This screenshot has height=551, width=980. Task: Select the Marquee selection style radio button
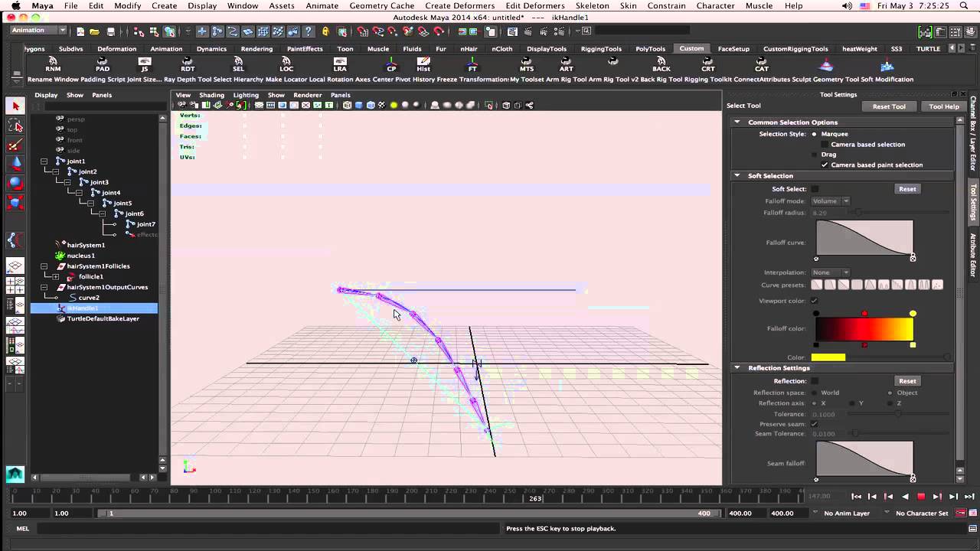814,134
